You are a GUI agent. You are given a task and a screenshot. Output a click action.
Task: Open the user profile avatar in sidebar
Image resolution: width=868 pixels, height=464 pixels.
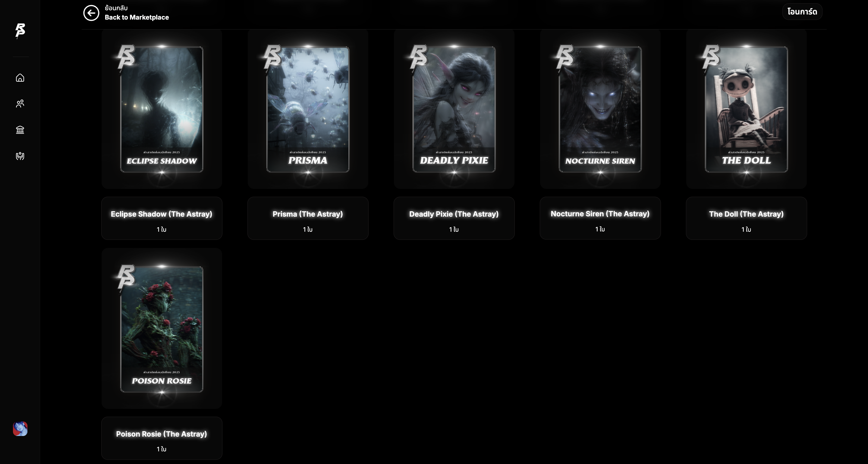[20, 429]
